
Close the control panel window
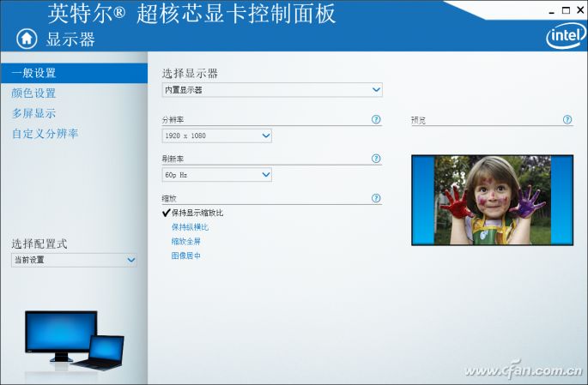tap(580, 10)
